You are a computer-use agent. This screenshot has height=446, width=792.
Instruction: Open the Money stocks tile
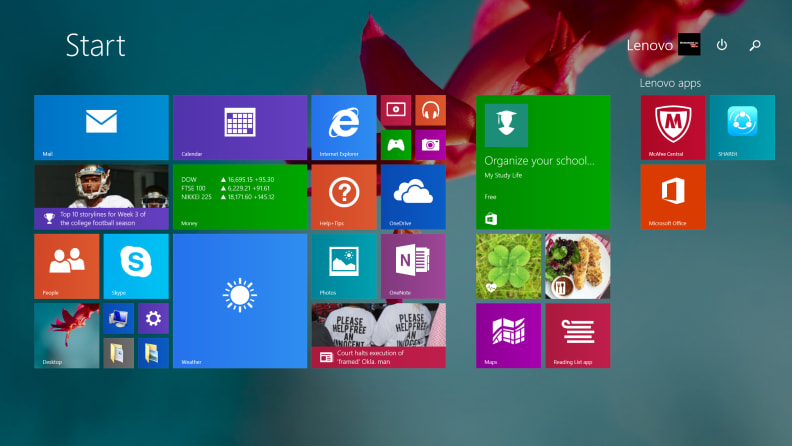(x=240, y=197)
